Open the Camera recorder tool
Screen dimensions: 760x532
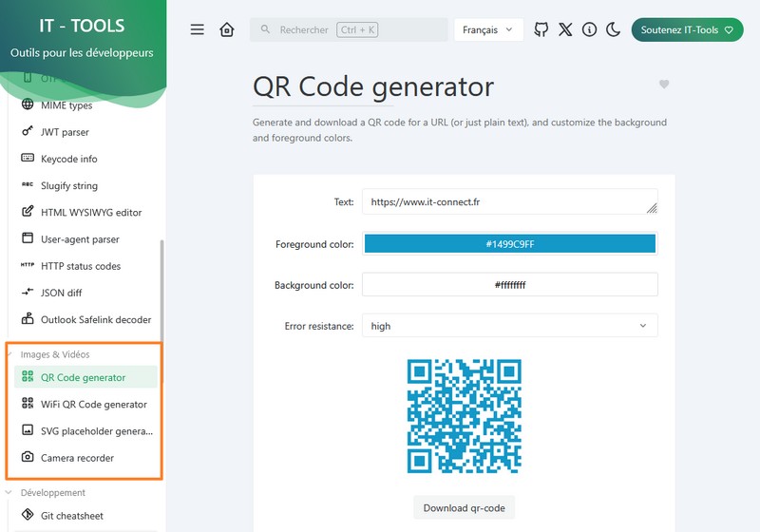click(x=77, y=458)
